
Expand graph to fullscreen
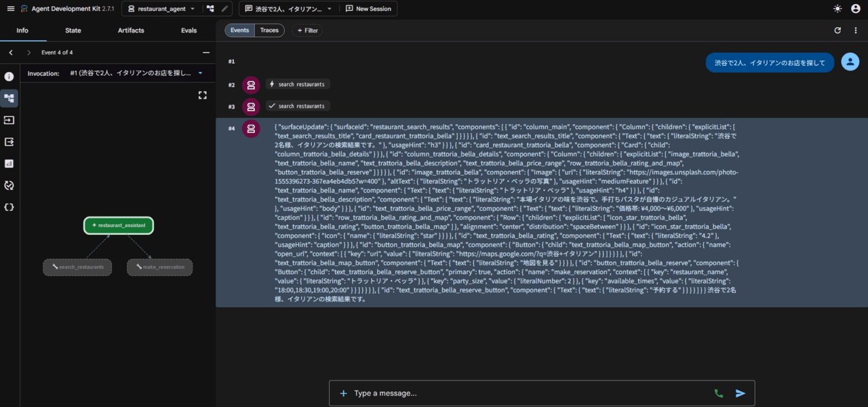[x=202, y=96]
